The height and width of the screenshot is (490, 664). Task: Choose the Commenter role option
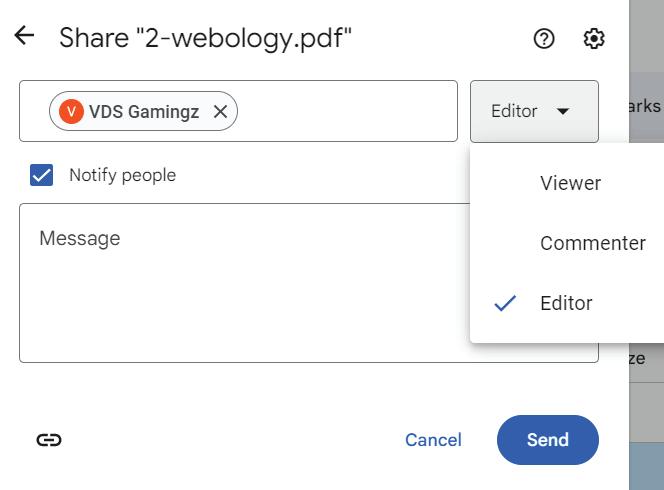pyautogui.click(x=592, y=243)
